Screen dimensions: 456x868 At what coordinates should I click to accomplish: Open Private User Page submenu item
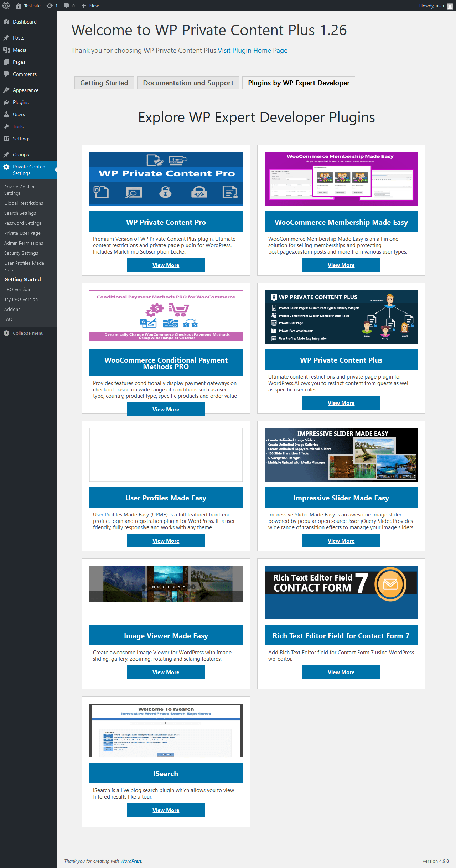pos(22,233)
